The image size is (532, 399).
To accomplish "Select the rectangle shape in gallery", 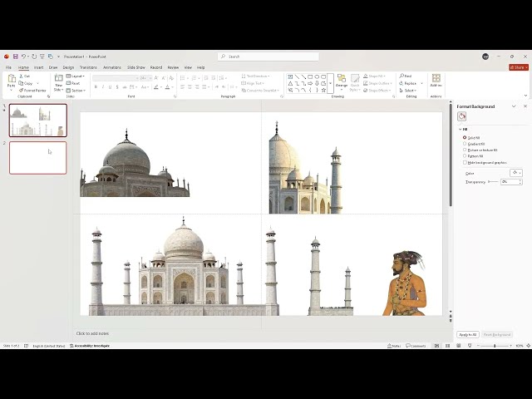I will pos(310,77).
